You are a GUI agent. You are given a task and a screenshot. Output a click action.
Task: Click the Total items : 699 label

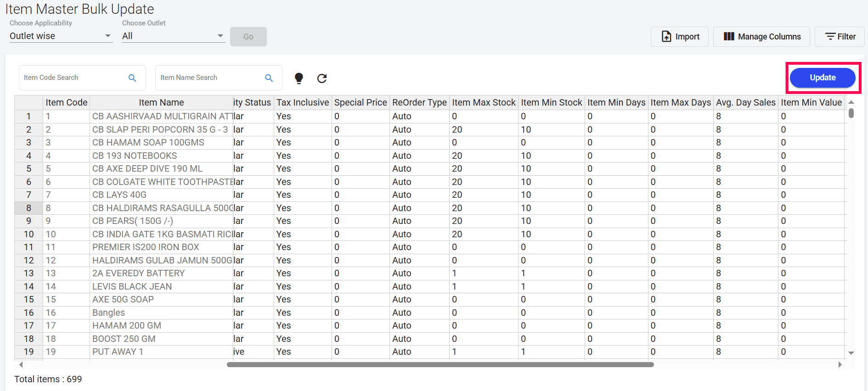point(48,379)
